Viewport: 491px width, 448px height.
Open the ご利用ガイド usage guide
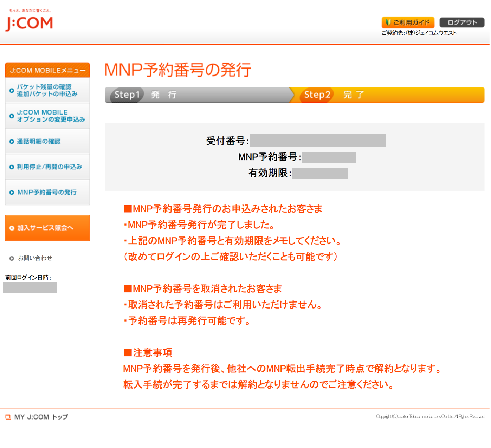(408, 22)
